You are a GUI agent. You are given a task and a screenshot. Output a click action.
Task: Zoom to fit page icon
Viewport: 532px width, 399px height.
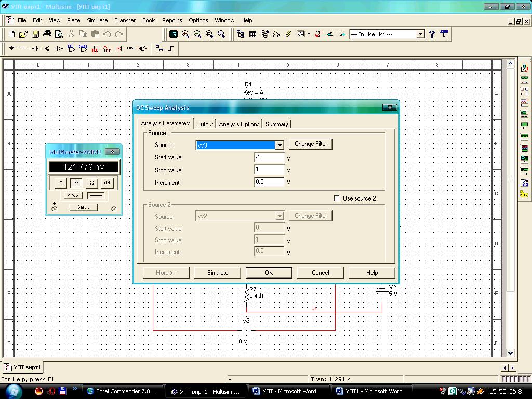(221, 34)
